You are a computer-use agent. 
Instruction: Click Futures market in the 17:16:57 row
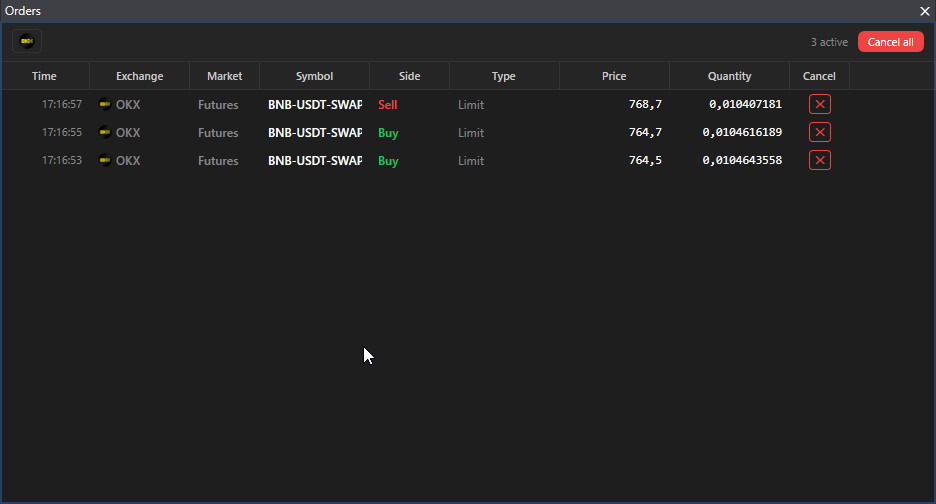(x=218, y=105)
